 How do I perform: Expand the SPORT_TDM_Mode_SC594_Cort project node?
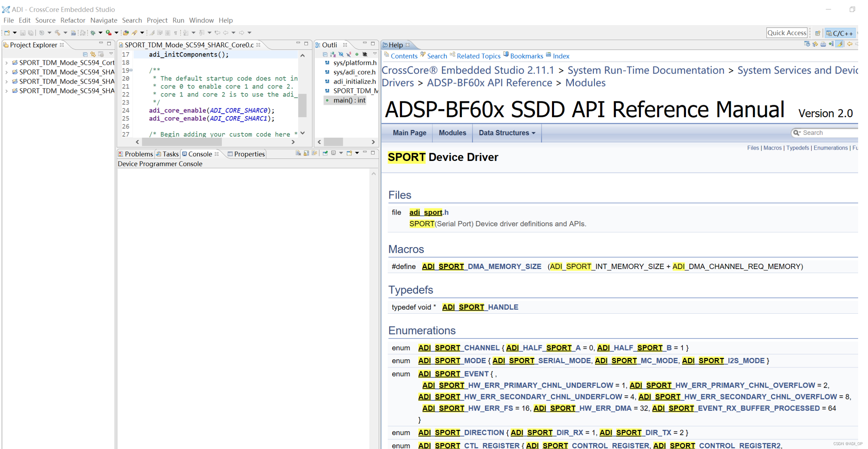coord(6,63)
